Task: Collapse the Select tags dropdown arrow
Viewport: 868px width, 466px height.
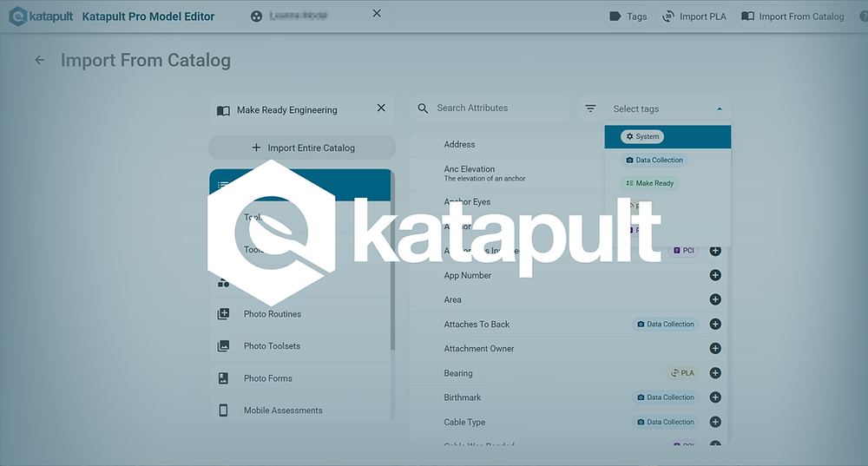Action: point(719,109)
